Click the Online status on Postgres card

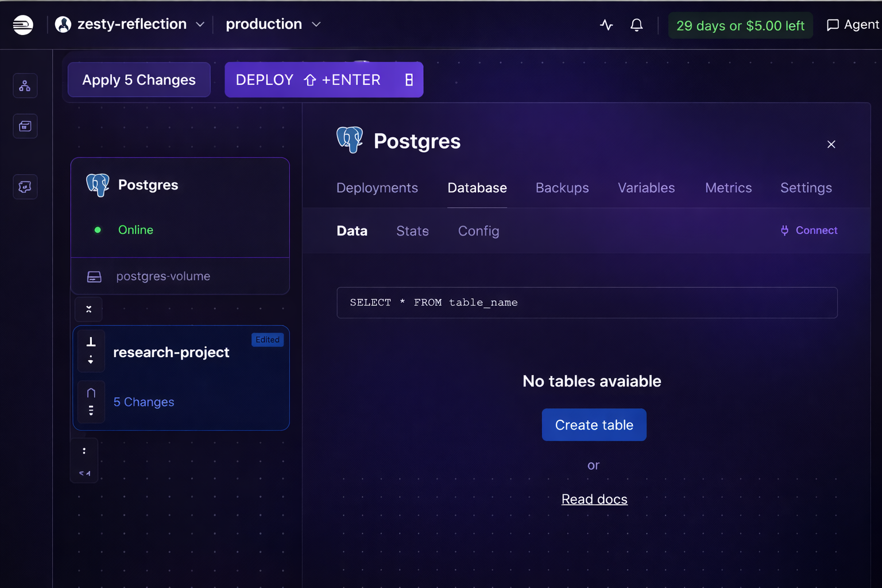click(x=136, y=230)
